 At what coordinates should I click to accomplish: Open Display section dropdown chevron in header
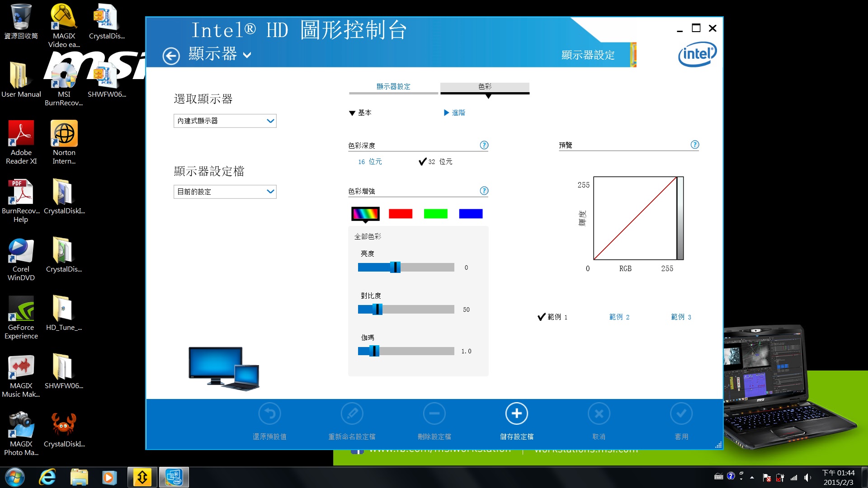pos(247,55)
